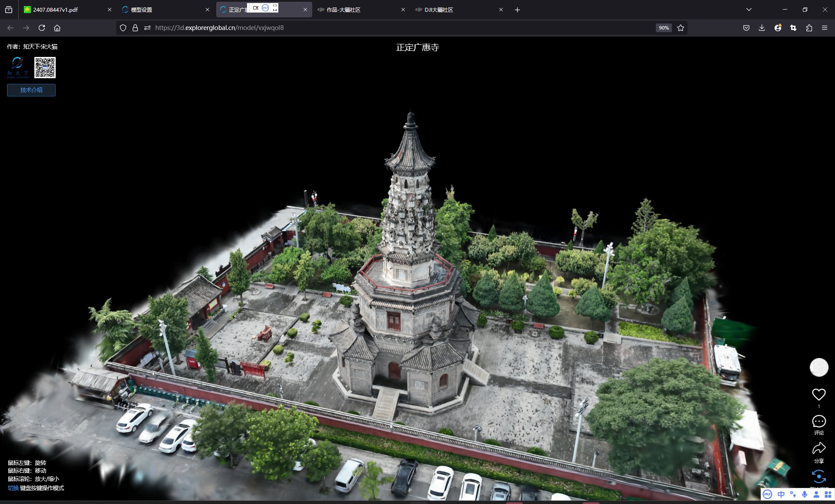Screen dimensions: 835x504
Task: Open the site permissions icon in address bar
Action: click(147, 28)
